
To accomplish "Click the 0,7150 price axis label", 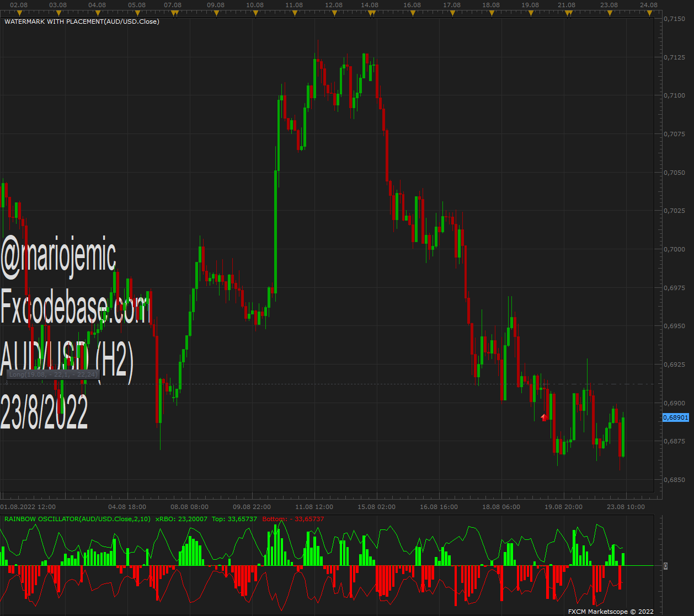I will [674, 19].
